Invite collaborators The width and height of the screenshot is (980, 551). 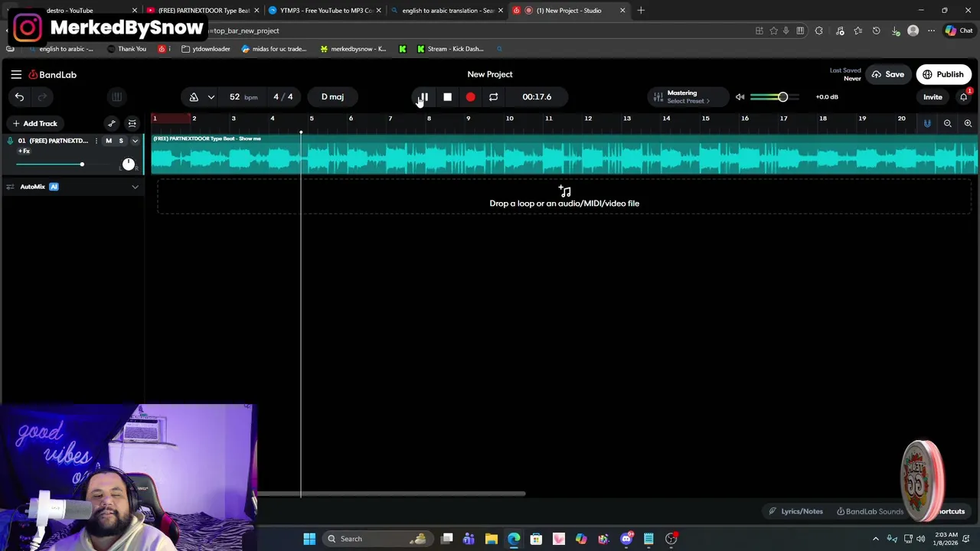click(x=933, y=97)
